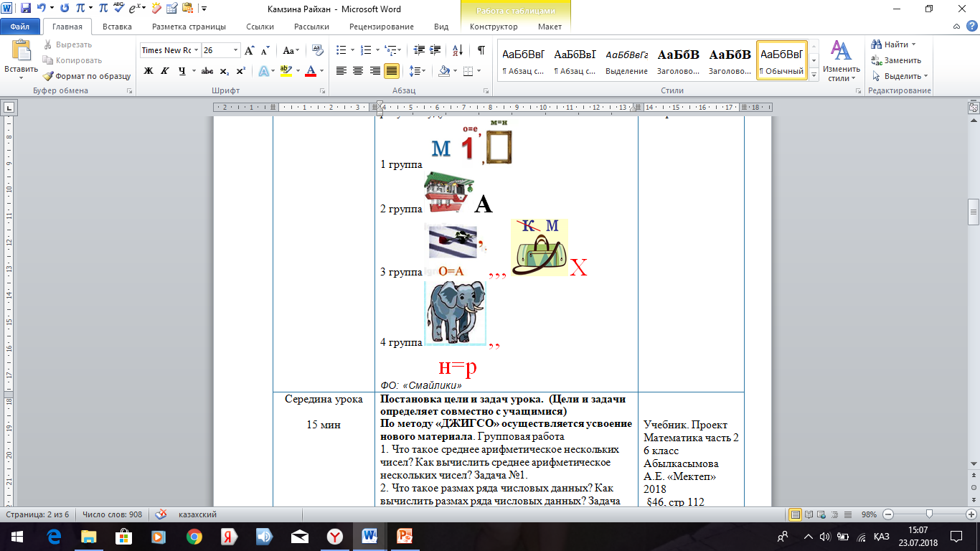Enable justify text alignment
This screenshot has height=551, width=980.
(x=392, y=71)
